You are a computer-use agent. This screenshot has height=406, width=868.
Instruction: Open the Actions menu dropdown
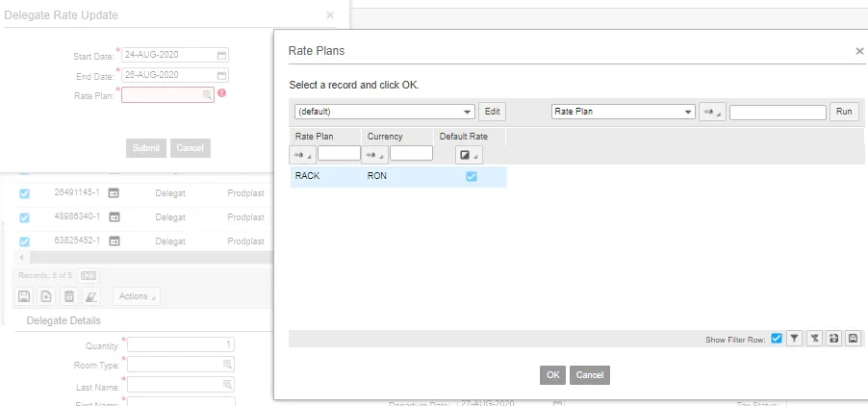(x=137, y=296)
